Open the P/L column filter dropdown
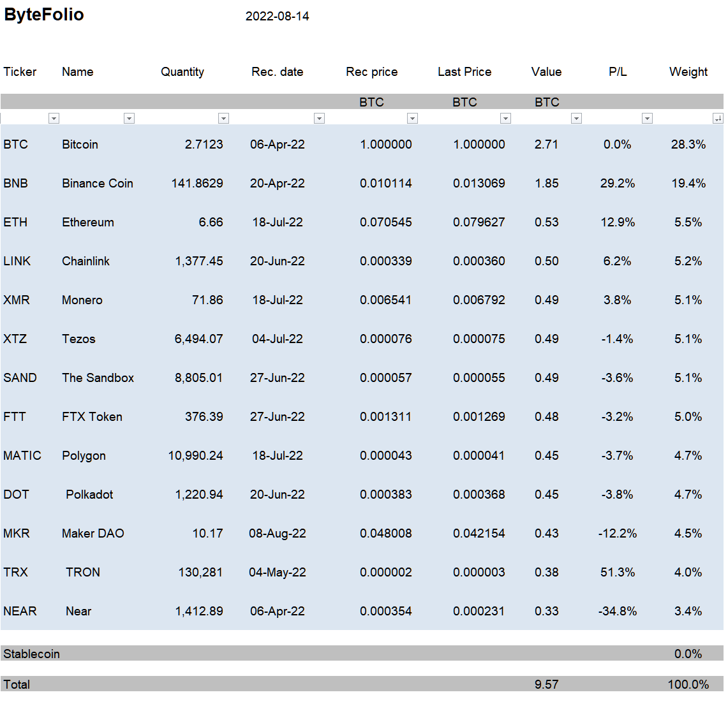 647,119
